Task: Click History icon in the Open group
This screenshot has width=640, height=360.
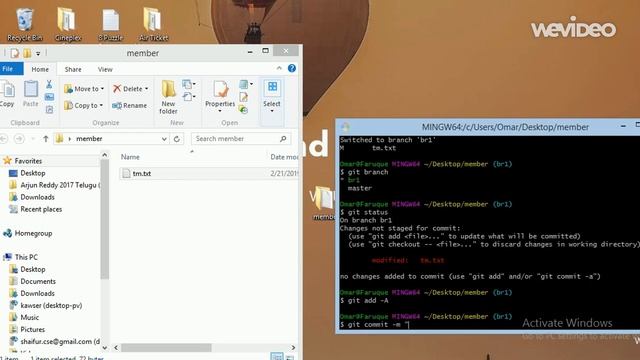Action: pos(244,109)
